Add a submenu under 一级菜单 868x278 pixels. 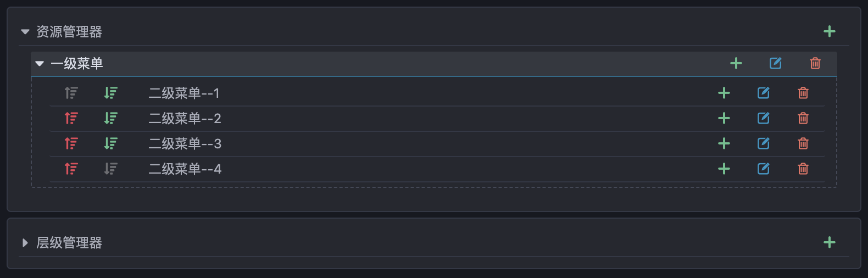(736, 64)
